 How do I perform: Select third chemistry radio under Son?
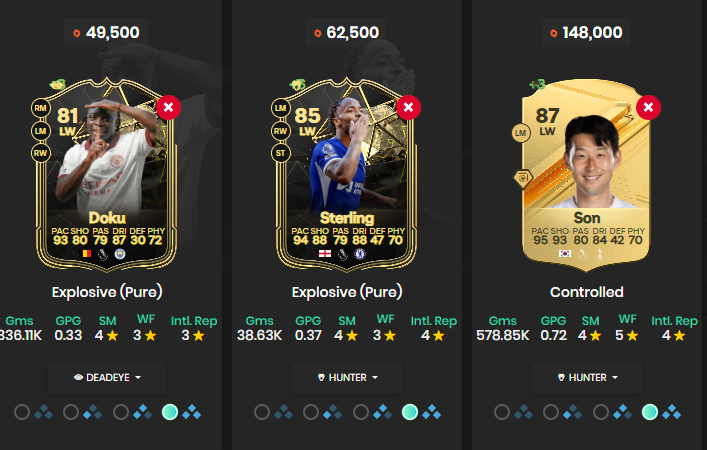click(x=601, y=412)
